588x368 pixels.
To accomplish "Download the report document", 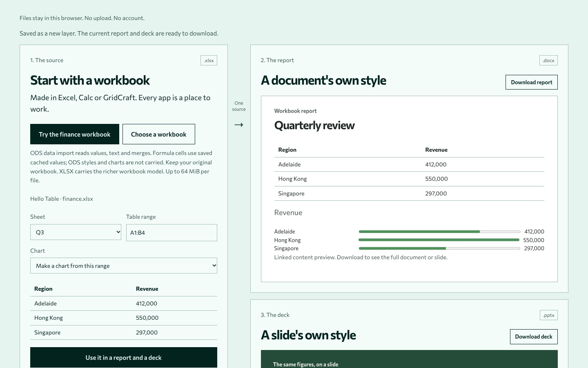I will coord(532,82).
